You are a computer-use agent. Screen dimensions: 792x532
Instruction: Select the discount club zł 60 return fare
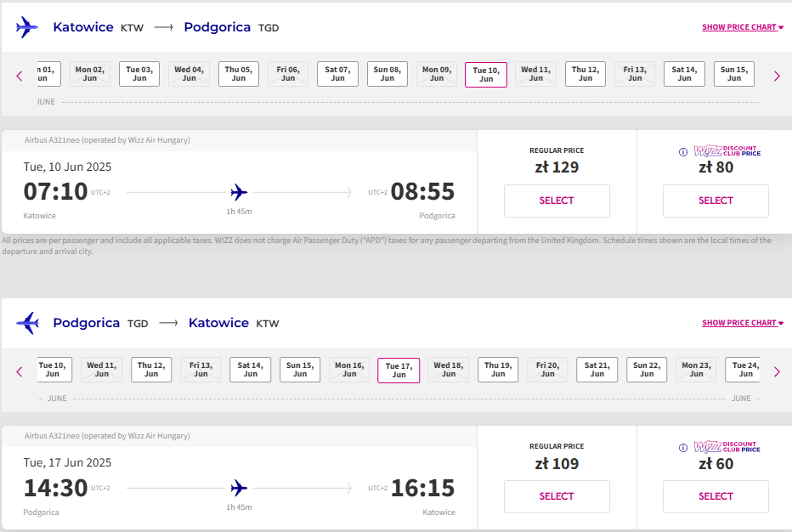click(716, 496)
